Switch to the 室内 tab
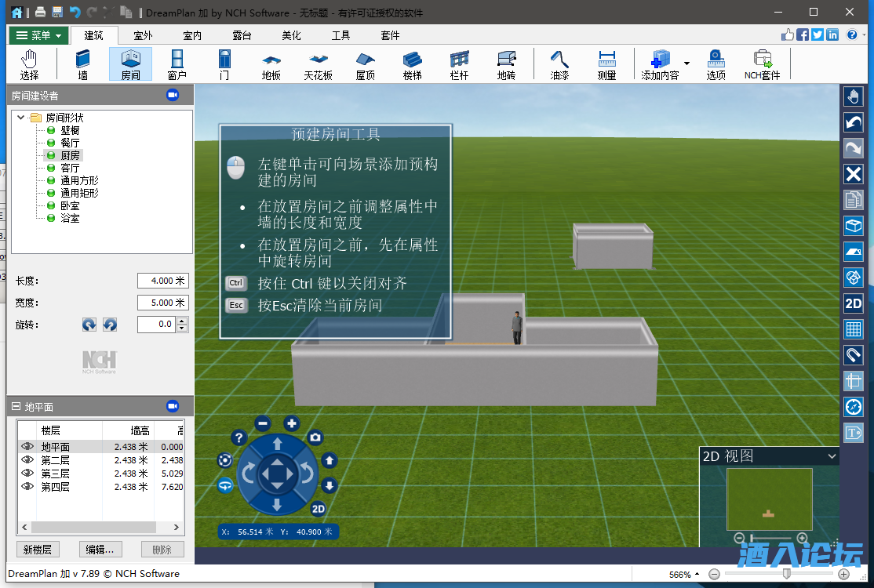The image size is (874, 588). coord(192,35)
